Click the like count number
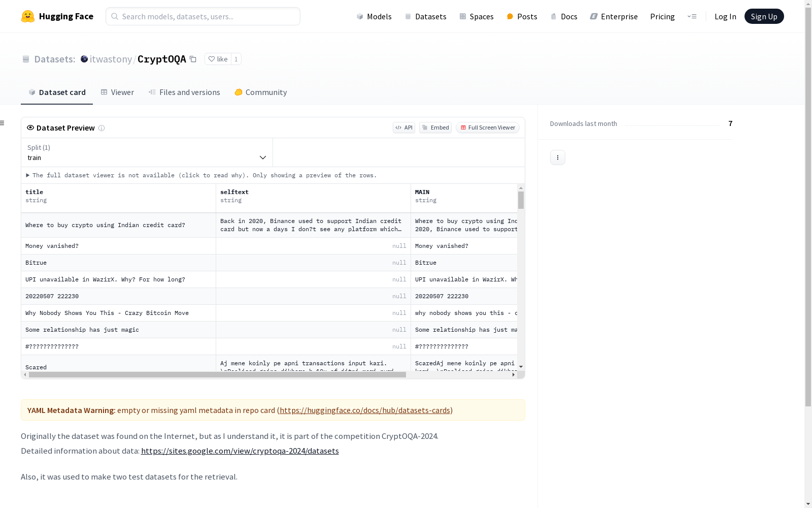Image resolution: width=812 pixels, height=508 pixels. pos(236,59)
